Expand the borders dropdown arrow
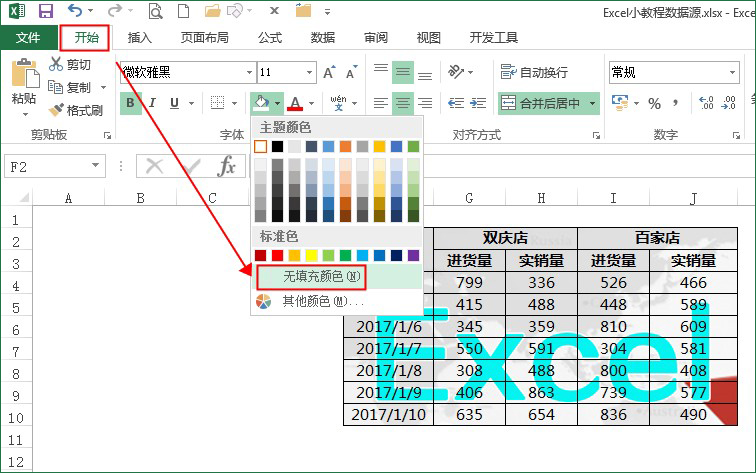This screenshot has width=756, height=473. [x=235, y=103]
